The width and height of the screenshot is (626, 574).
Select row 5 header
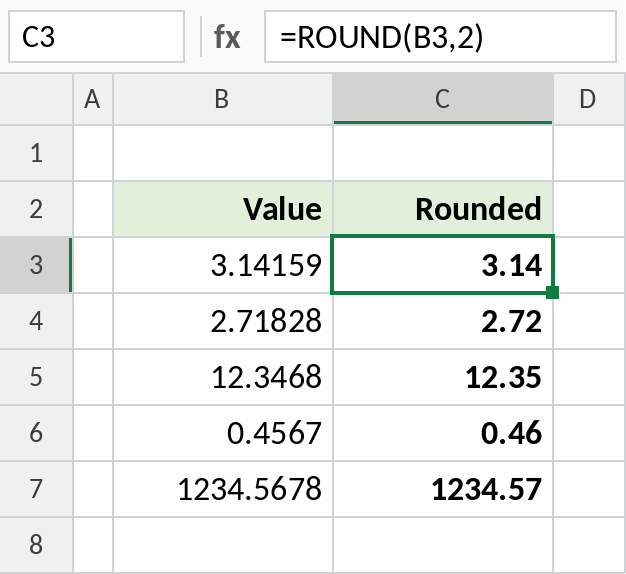(36, 377)
